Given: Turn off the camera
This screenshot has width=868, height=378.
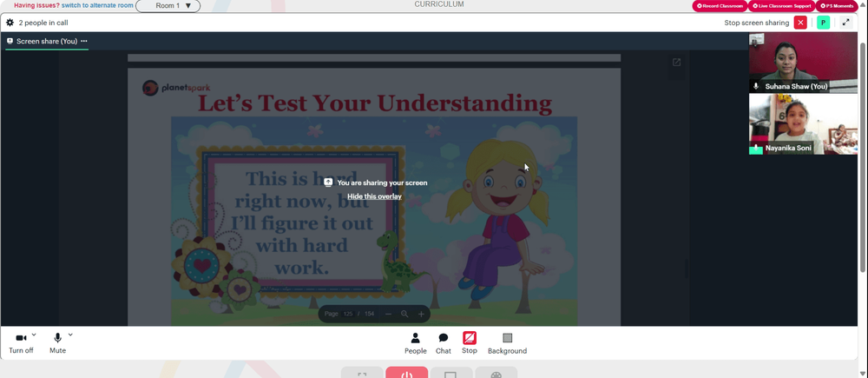Looking at the screenshot, I should pyautogui.click(x=21, y=343).
